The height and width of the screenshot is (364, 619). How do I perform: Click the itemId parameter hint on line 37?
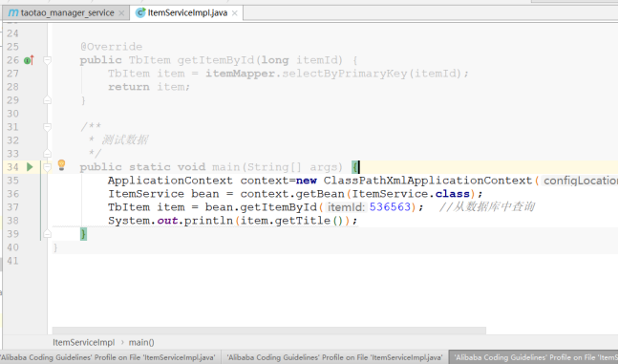coord(347,207)
